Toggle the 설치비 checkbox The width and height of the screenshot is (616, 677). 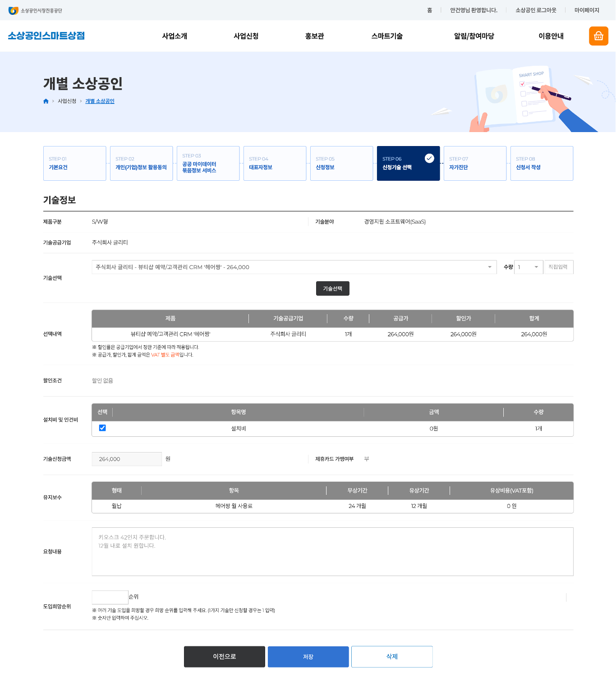coord(102,428)
